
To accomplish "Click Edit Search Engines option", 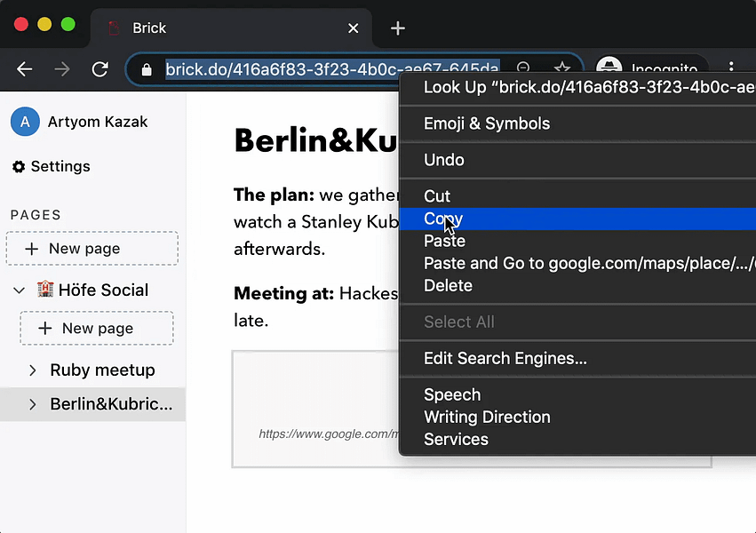I will (505, 359).
